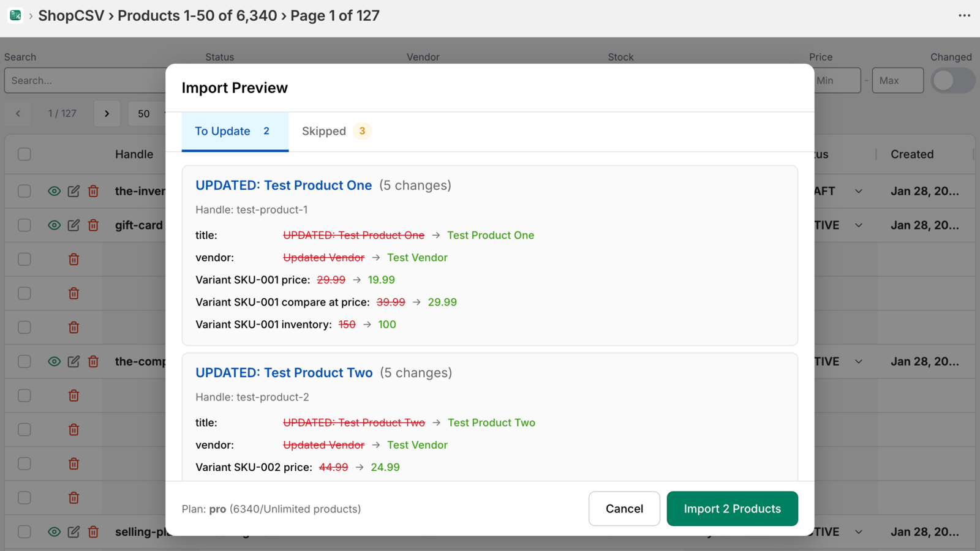The width and height of the screenshot is (980, 551).
Task: Cancel the import preview
Action: tap(624, 508)
